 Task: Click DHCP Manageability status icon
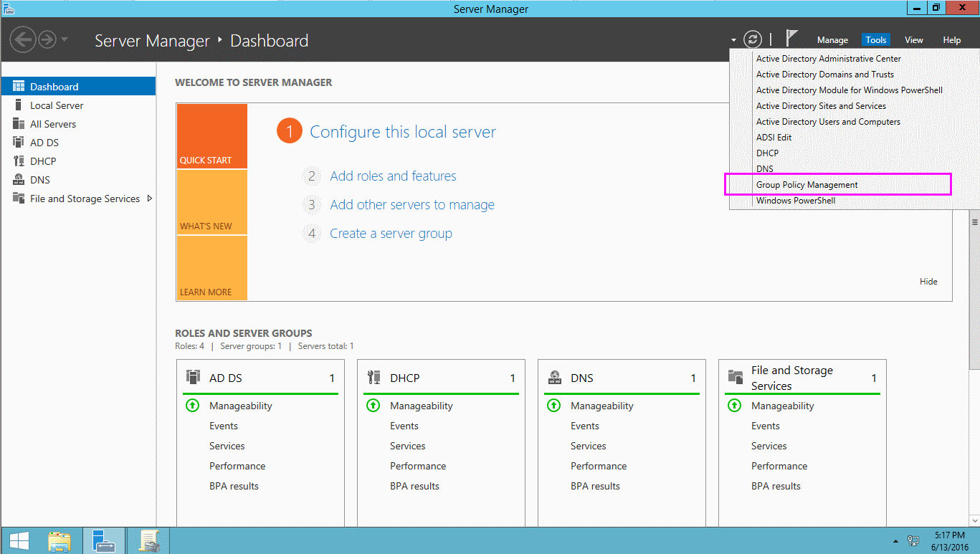(373, 406)
